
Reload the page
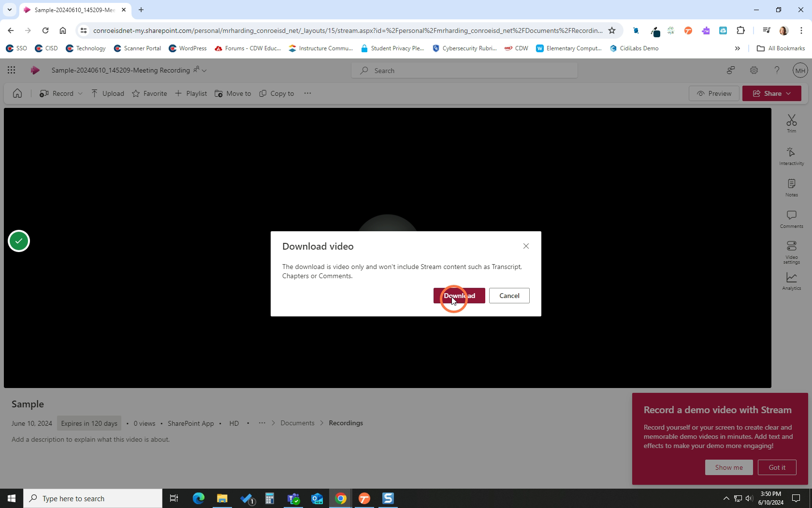(45, 30)
